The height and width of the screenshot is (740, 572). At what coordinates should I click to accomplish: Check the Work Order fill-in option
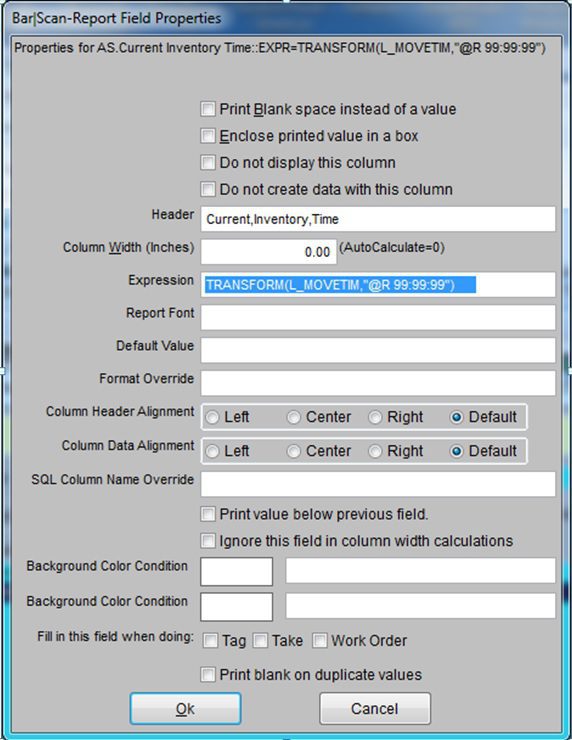tap(320, 641)
